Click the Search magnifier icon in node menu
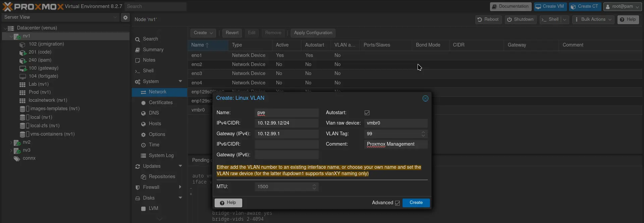Image resolution: width=644 pixels, height=223 pixels. (x=138, y=40)
